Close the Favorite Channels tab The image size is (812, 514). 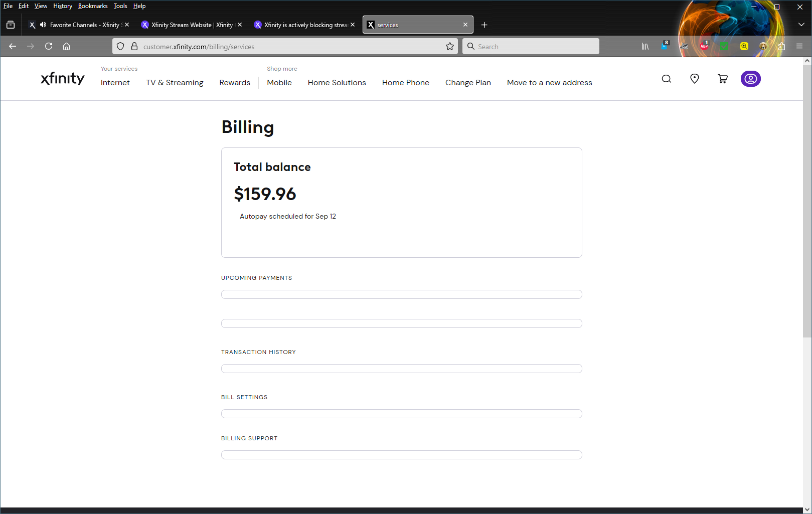[127, 25]
